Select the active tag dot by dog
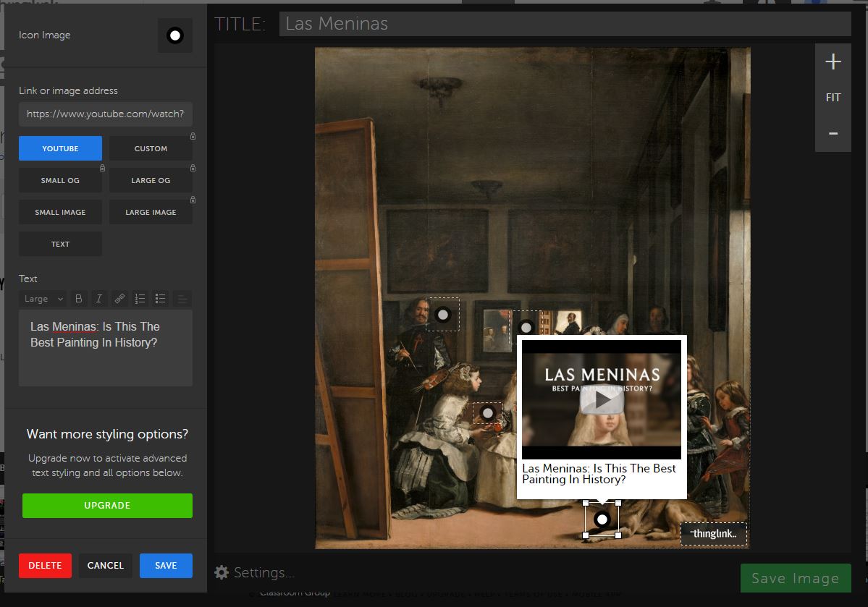 [602, 519]
